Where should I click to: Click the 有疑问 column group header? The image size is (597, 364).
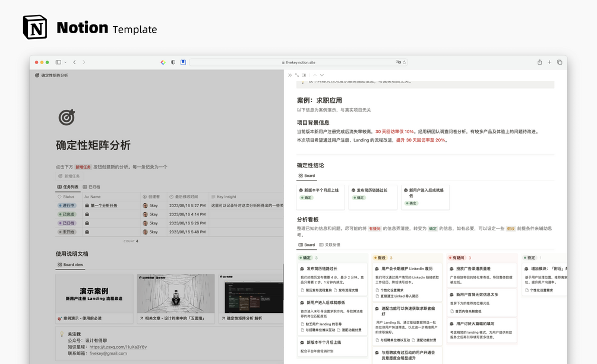coord(456,258)
